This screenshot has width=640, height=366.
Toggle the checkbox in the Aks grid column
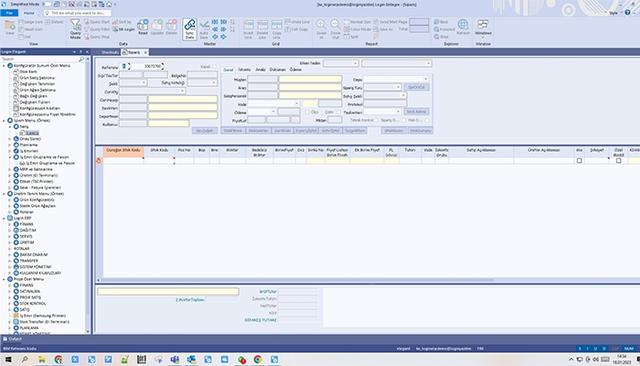tap(579, 161)
